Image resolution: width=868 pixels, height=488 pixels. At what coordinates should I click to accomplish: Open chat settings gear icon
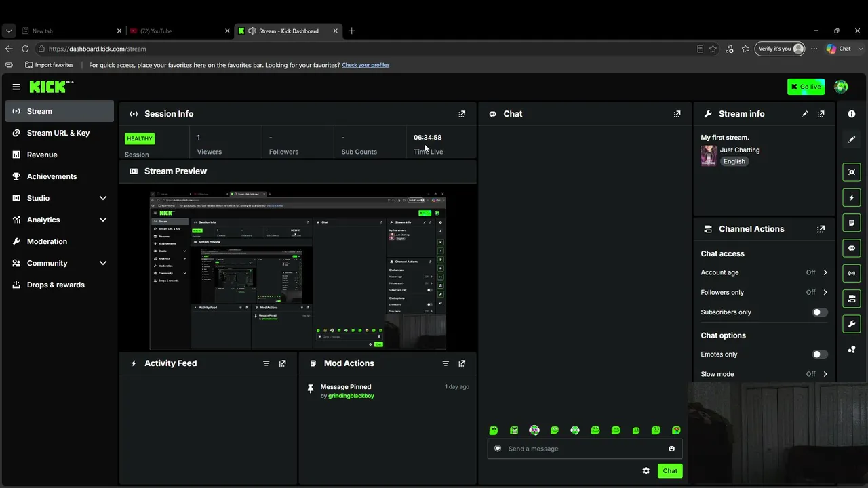pos(646,471)
